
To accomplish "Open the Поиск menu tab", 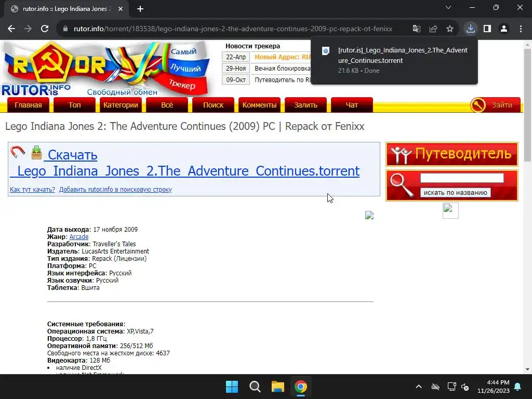I will tap(213, 105).
